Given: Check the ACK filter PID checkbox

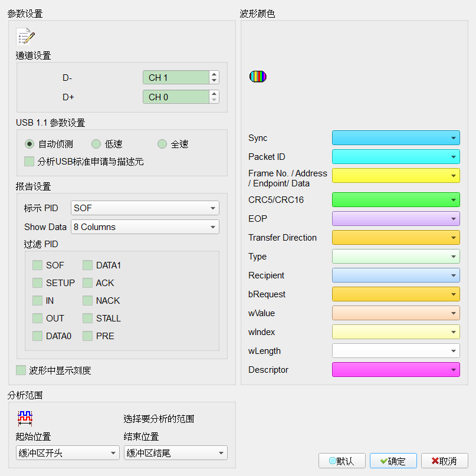Looking at the screenshot, I should 87,283.
